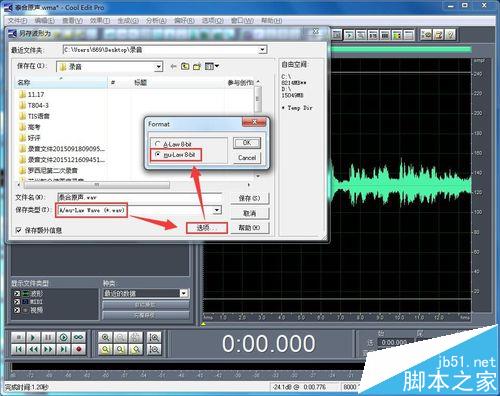
Task: Enable loop playback with the infinity button
Action: point(79,337)
